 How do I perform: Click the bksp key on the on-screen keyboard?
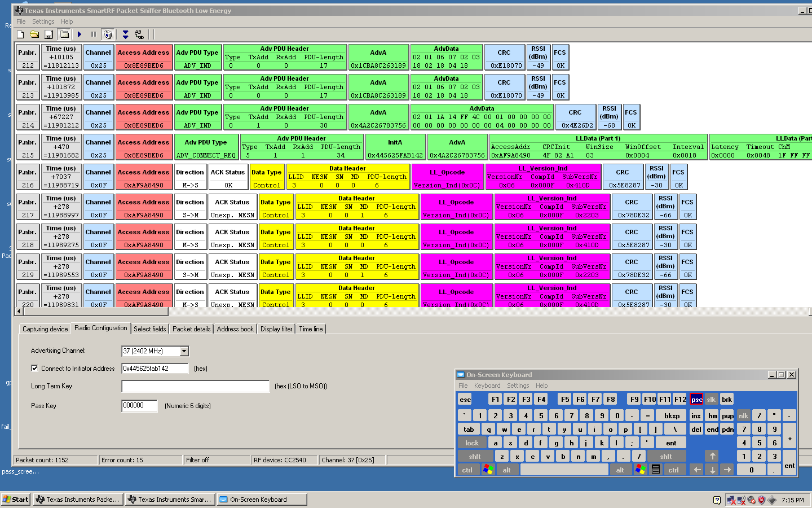(672, 416)
